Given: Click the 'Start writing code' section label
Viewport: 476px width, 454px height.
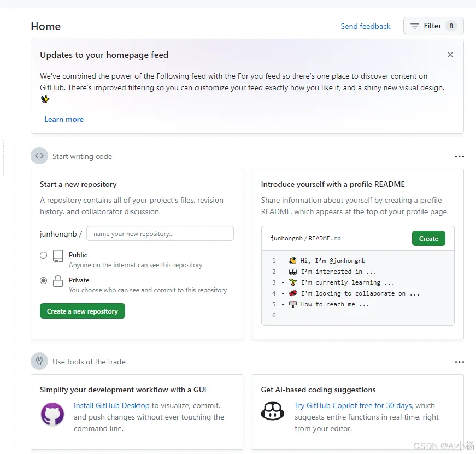Looking at the screenshot, I should (83, 156).
